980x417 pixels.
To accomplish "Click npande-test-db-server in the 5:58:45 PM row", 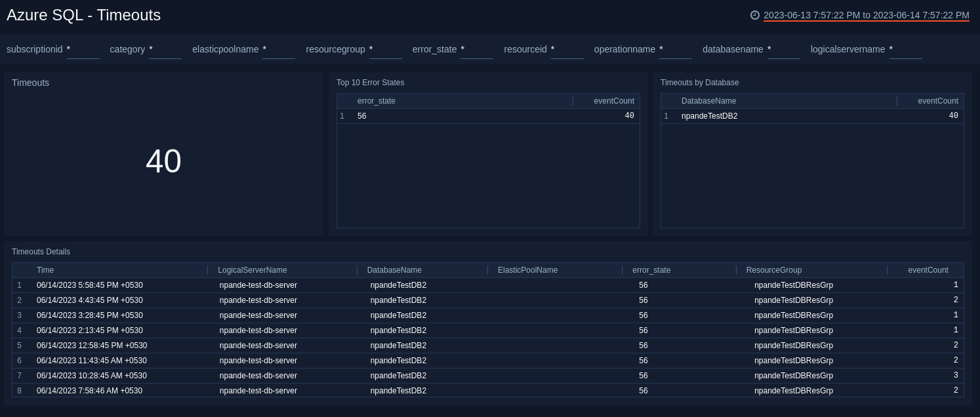I will coord(258,285).
